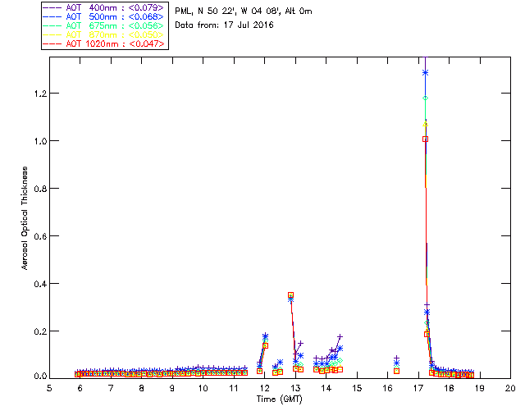Click the yellow triangle marker near 1.07 peak
The image size is (525, 420).
(426, 124)
